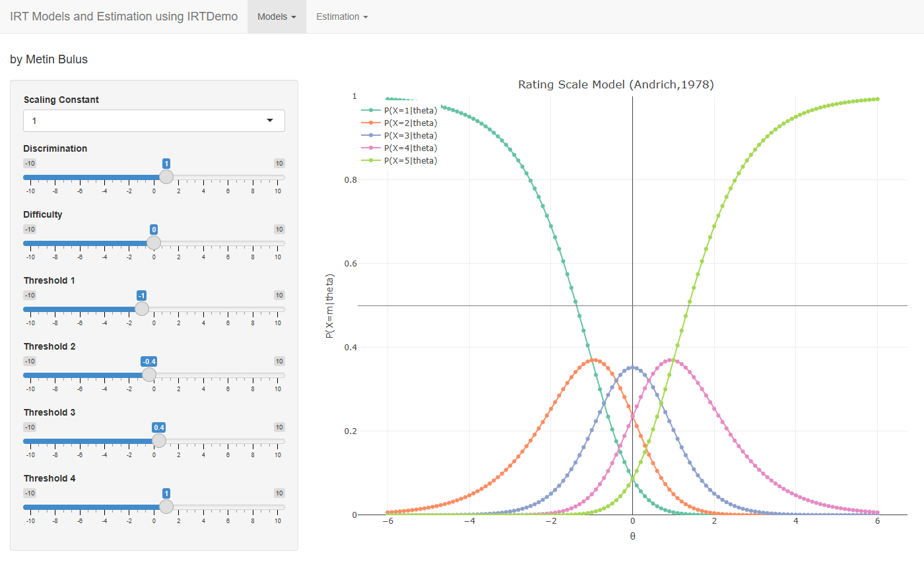This screenshot has height=564, width=924.
Task: Click the peak of the blue P(X=3) curve
Action: tap(632, 367)
